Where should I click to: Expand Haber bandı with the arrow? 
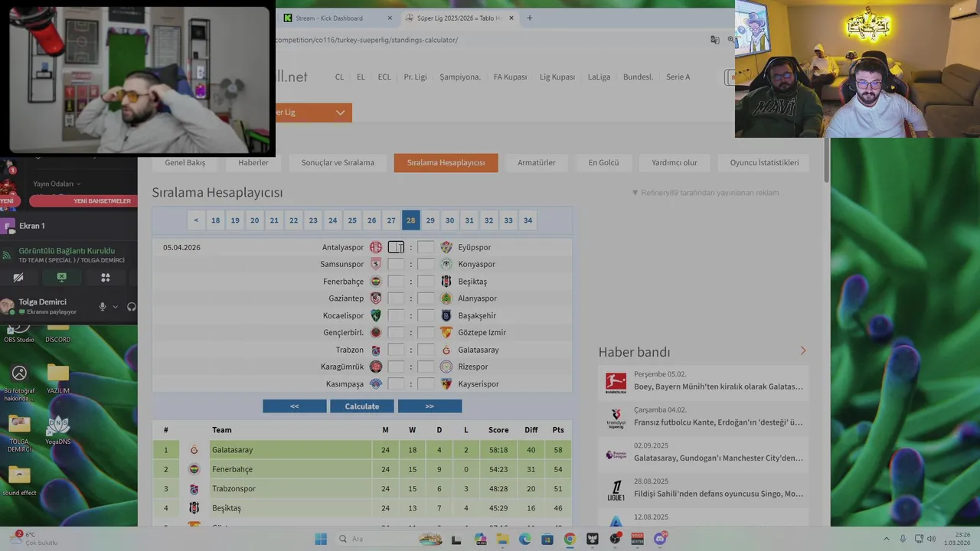803,350
